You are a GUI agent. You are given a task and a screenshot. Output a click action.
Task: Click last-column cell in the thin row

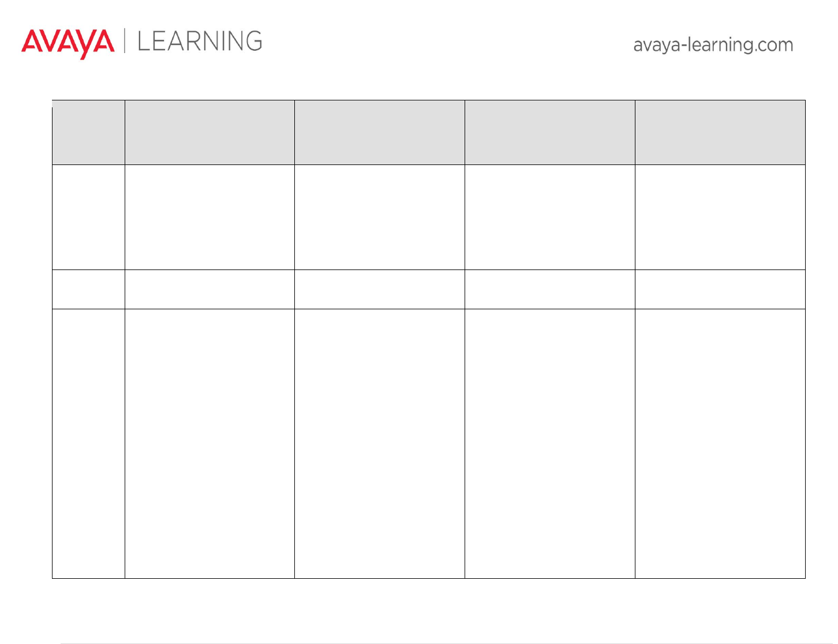click(x=720, y=289)
